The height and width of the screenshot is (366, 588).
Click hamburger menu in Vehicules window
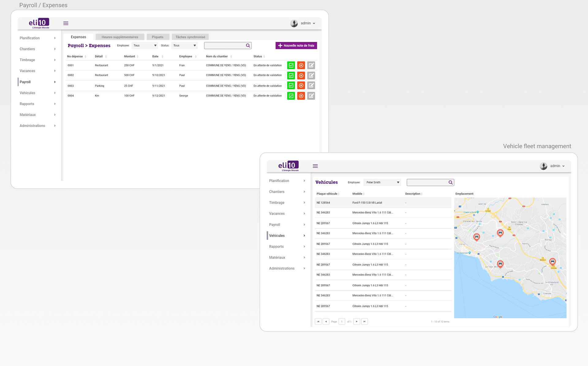(x=315, y=166)
